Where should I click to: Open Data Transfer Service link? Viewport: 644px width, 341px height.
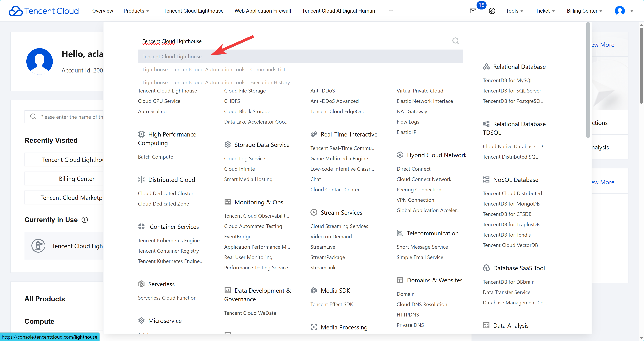pyautogui.click(x=507, y=292)
